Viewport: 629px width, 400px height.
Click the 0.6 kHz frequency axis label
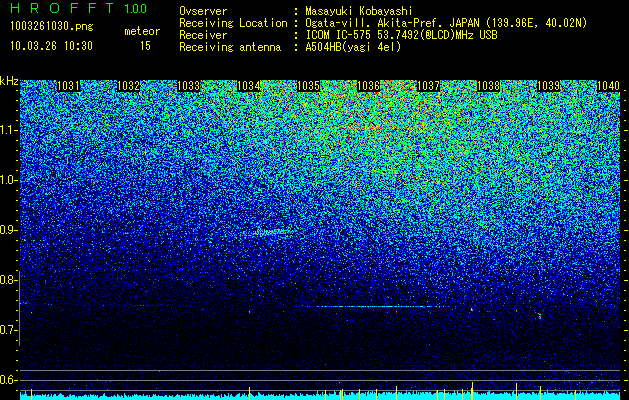pyautogui.click(x=8, y=380)
